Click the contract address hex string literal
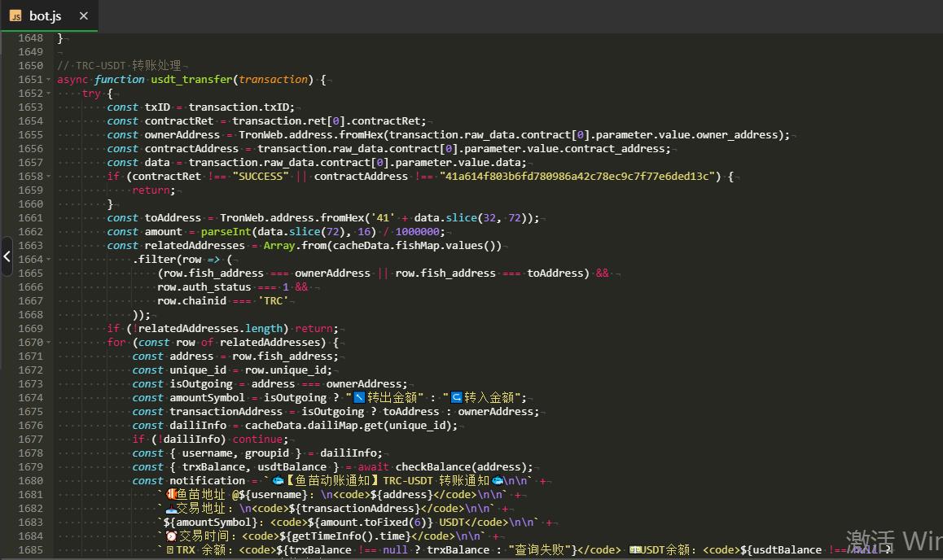Screen dimensions: 943x560 [x=577, y=177]
